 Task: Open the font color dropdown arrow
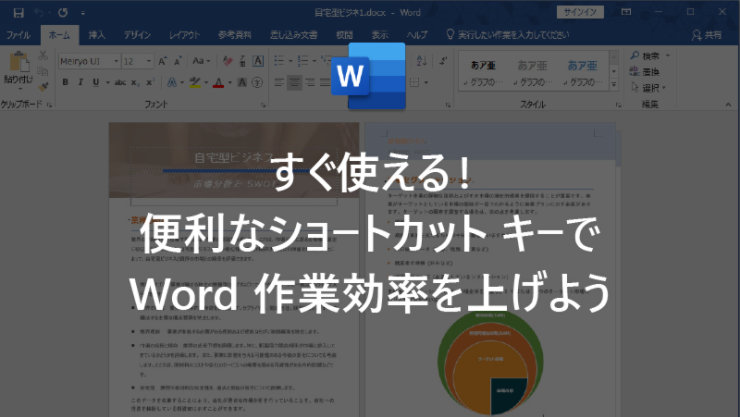click(230, 83)
